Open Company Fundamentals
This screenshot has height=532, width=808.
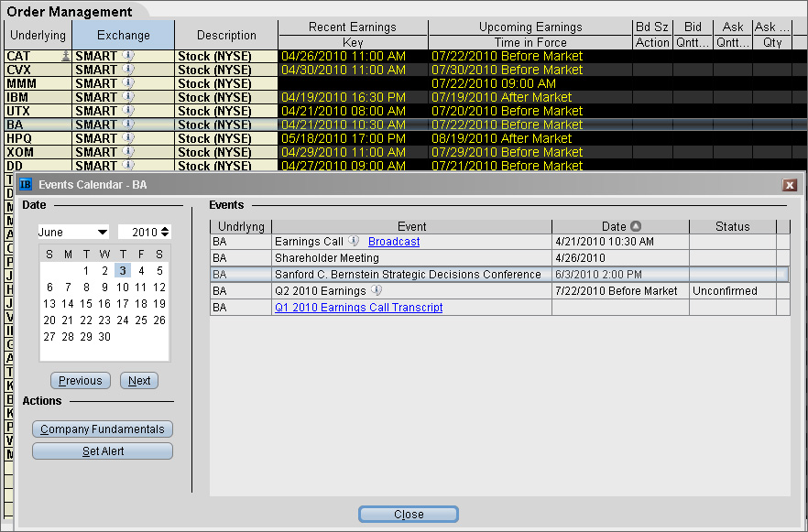click(x=103, y=429)
